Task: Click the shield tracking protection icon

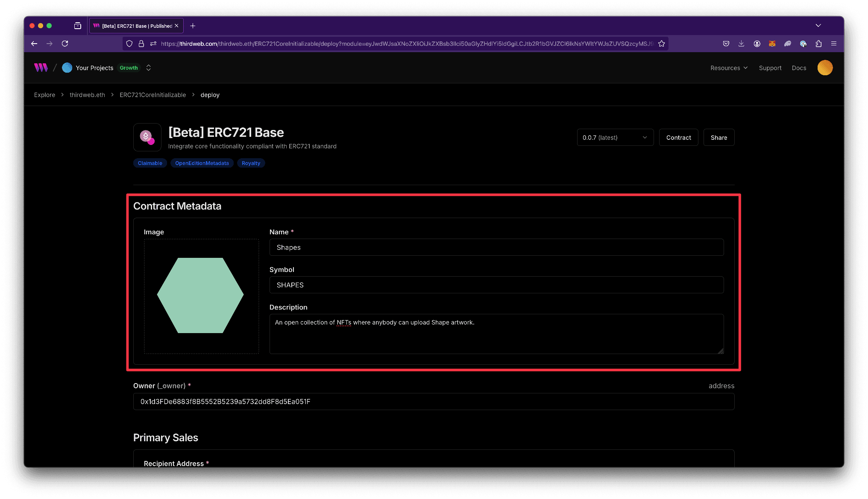Action: click(x=129, y=43)
